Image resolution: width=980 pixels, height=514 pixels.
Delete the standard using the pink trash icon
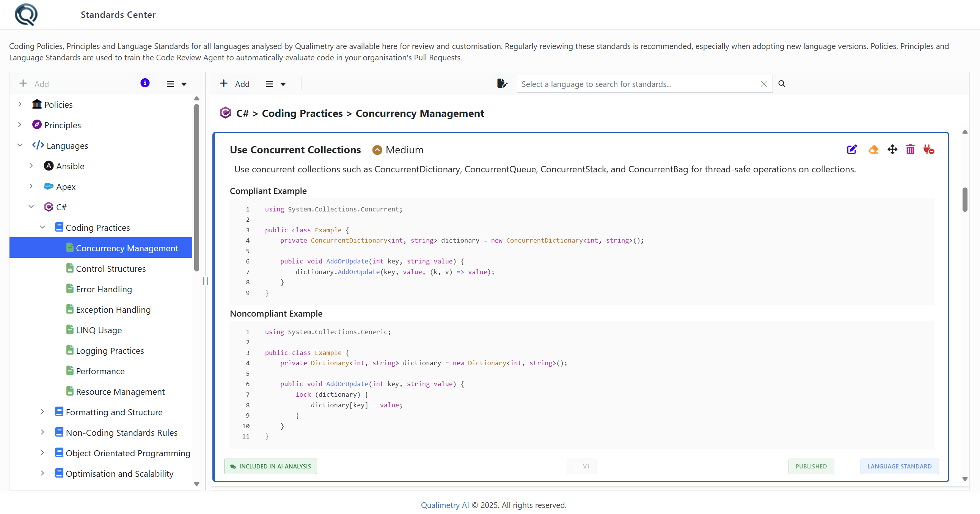910,150
